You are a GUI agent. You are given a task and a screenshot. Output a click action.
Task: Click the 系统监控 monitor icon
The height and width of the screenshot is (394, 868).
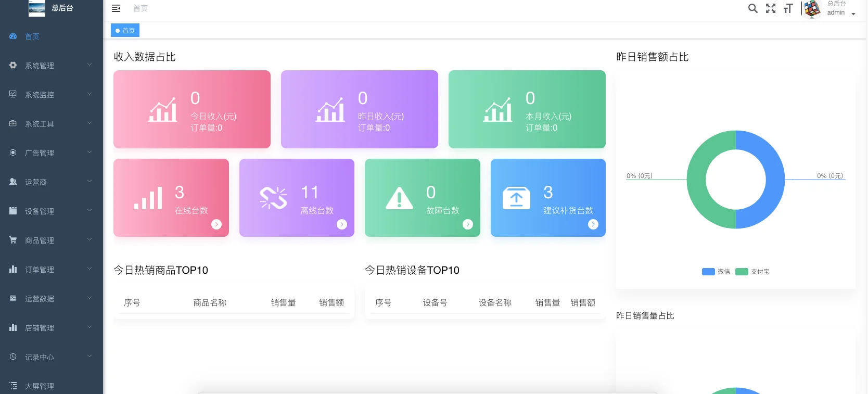13,95
